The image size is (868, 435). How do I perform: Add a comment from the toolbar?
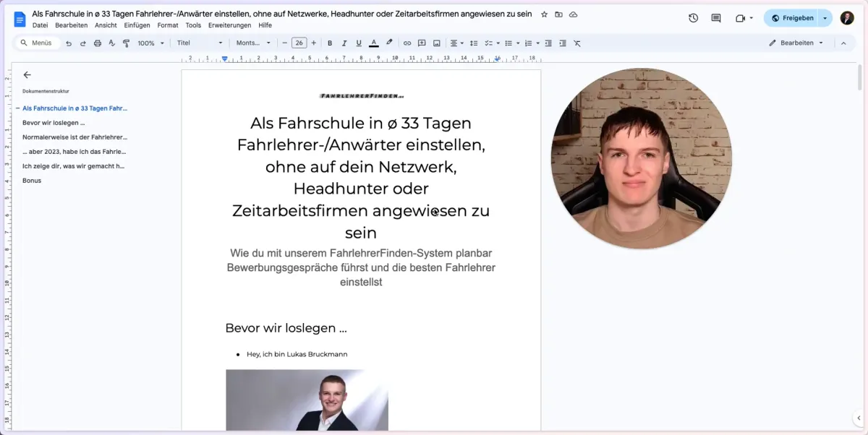422,43
